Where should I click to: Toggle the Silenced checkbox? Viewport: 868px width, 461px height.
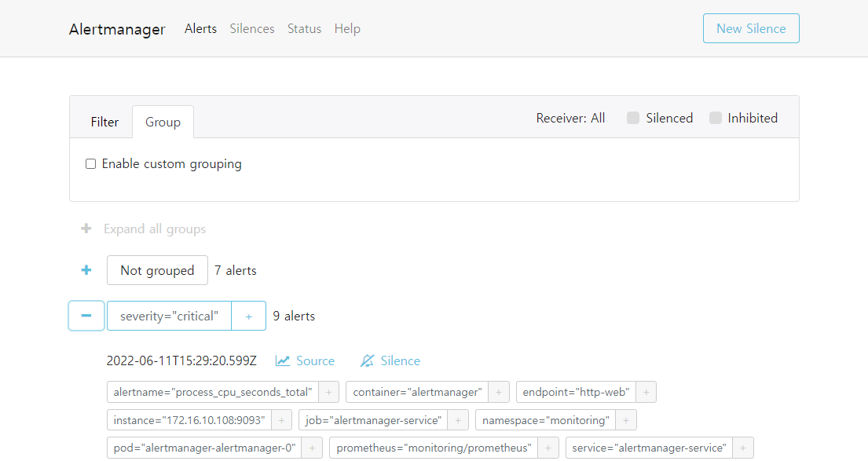tap(633, 118)
